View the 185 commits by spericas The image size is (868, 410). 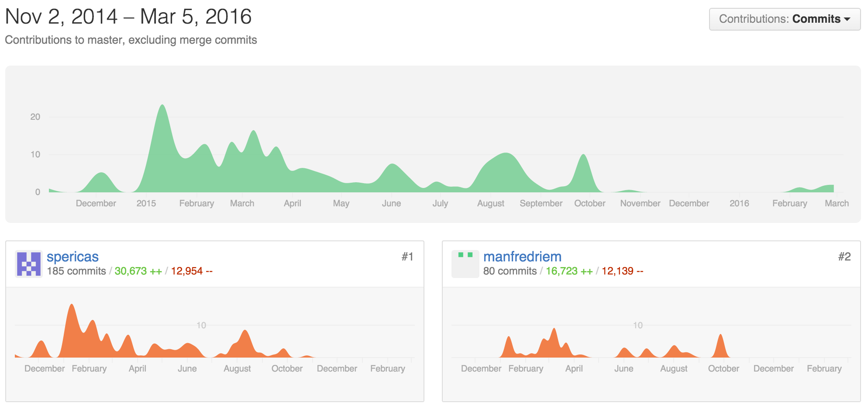pos(76,271)
